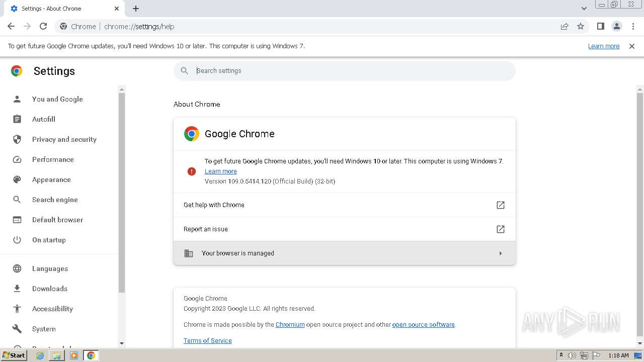Launch Internet Explorer from taskbar
The width and height of the screenshot is (644, 362).
(x=40, y=355)
